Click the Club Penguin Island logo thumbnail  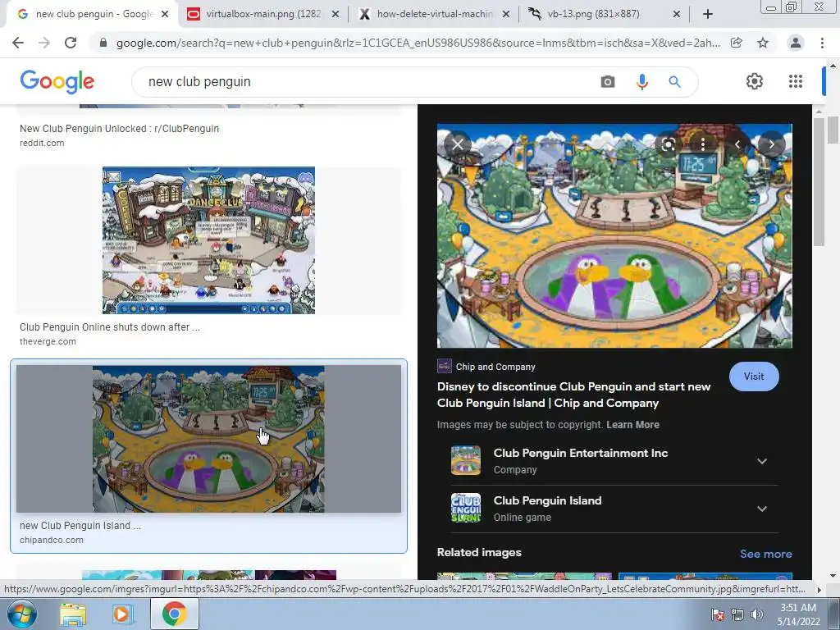466,508
